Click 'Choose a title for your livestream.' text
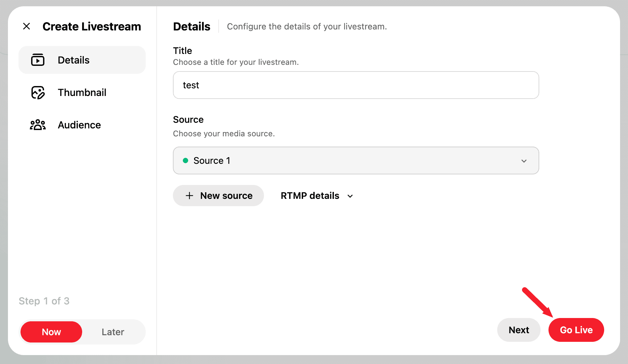Image resolution: width=628 pixels, height=364 pixels. click(236, 62)
